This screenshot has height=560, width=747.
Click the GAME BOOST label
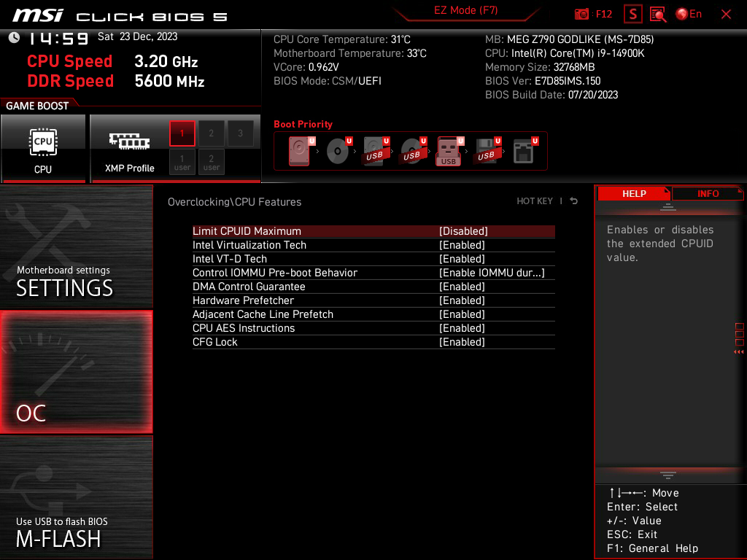pos(37,106)
